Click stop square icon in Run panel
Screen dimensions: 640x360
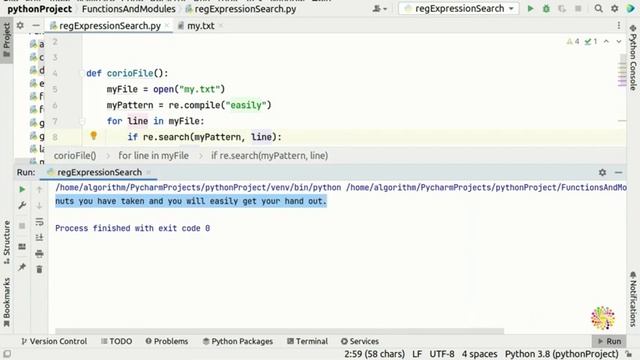point(22,226)
